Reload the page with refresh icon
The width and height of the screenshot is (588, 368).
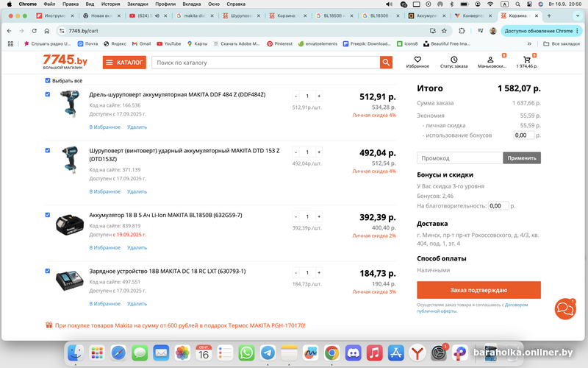[34, 31]
